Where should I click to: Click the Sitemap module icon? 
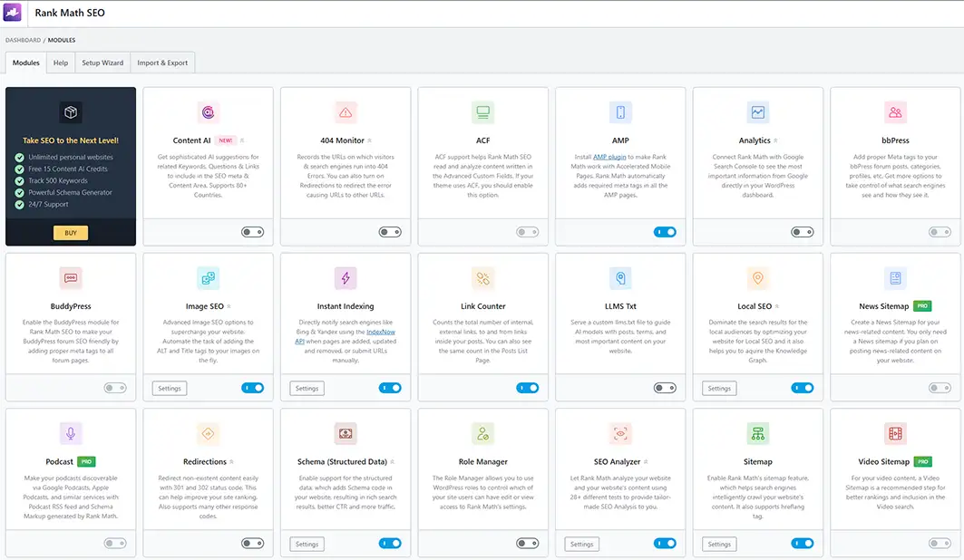[757, 433]
